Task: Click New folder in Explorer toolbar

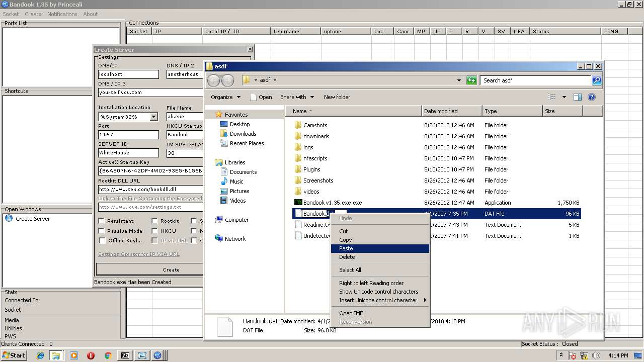Action: click(x=337, y=97)
